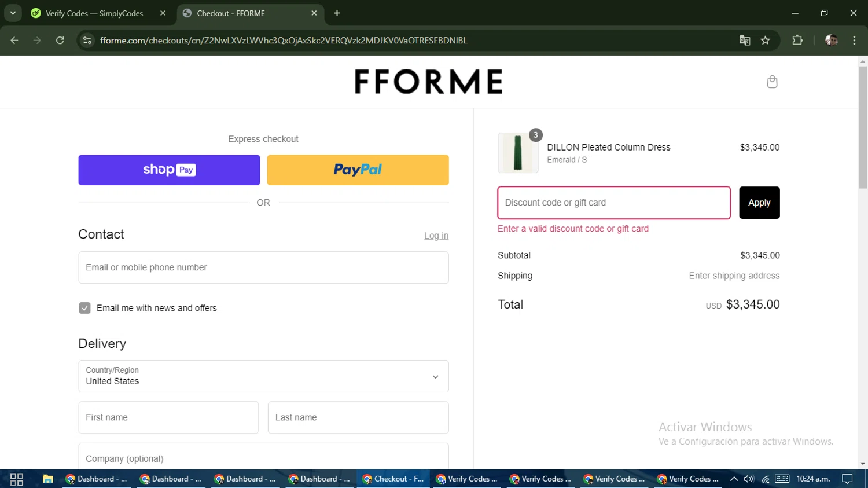This screenshot has height=488, width=868.
Task: Open the Chrome profile avatar
Action: [x=832, y=41]
